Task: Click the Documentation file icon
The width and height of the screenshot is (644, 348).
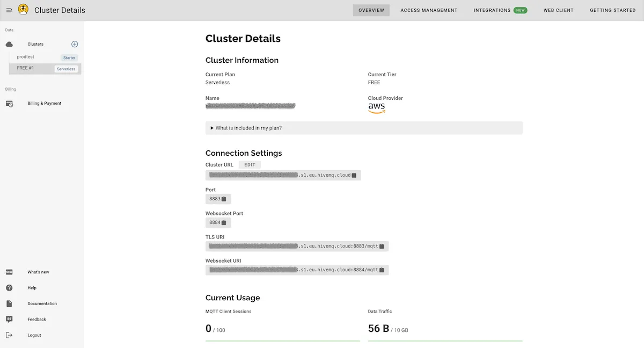Action: (9, 303)
